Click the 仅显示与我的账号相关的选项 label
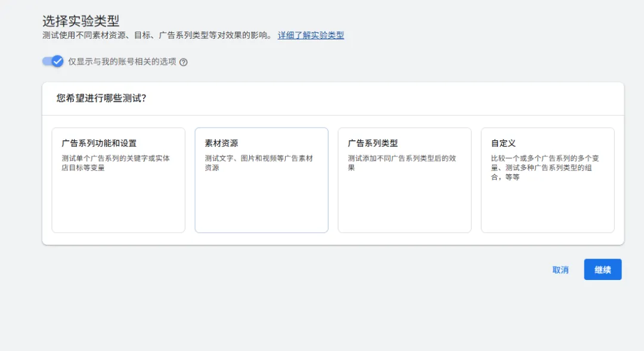The image size is (644, 351). click(x=122, y=61)
